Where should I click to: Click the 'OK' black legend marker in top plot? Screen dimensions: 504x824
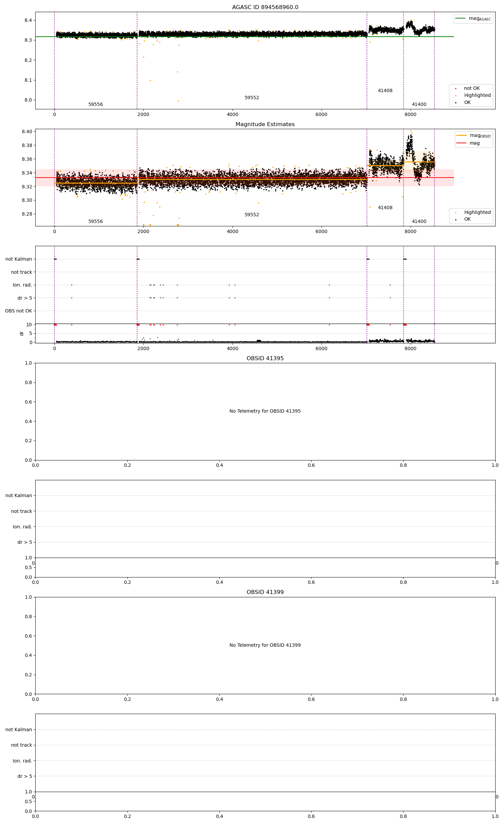coord(456,103)
